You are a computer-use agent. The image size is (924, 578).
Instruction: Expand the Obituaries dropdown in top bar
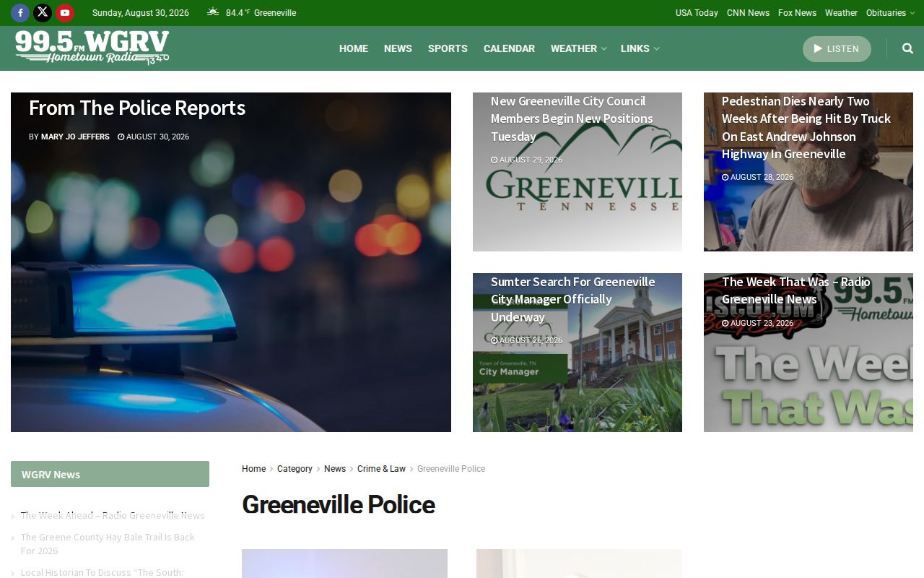(x=890, y=13)
